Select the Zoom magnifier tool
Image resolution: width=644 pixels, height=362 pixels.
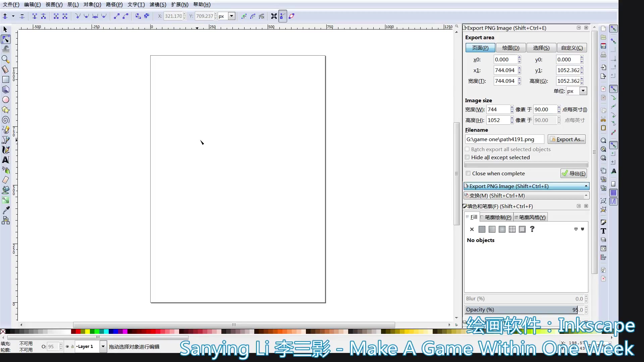coord(5,59)
